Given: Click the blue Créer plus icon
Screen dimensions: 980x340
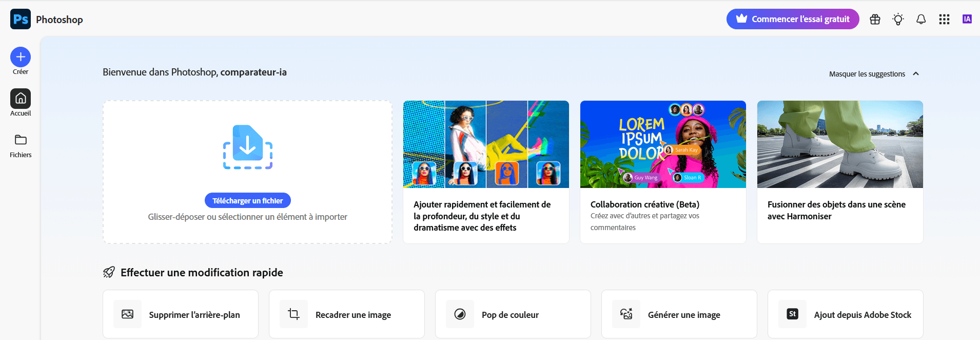Looking at the screenshot, I should click(x=21, y=57).
